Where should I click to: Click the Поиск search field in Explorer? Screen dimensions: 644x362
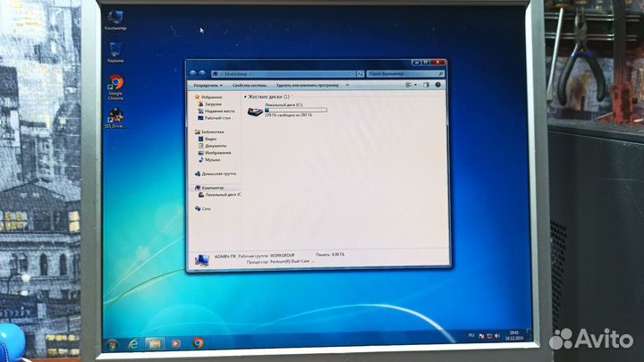[404, 72]
